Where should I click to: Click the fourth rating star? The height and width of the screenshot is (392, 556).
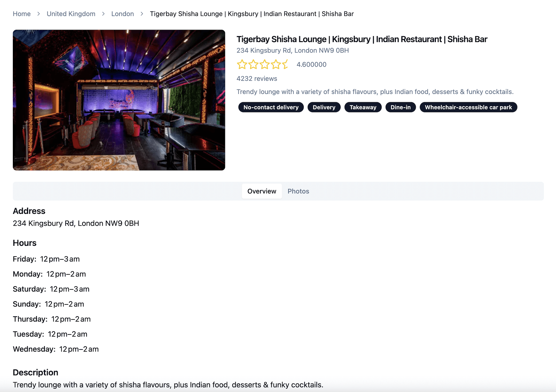click(x=276, y=64)
